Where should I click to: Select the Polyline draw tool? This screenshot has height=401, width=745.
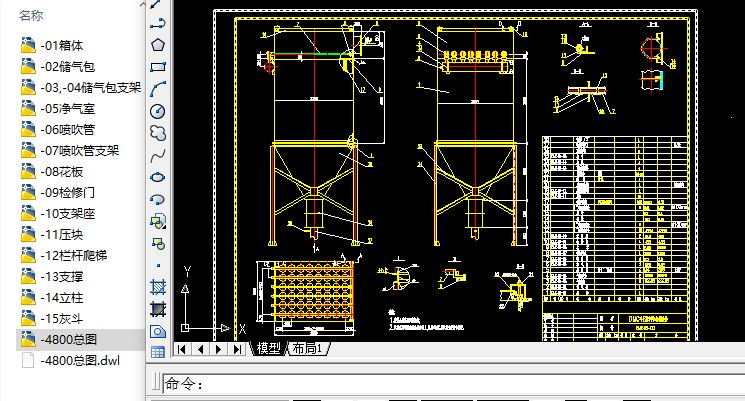(157, 22)
